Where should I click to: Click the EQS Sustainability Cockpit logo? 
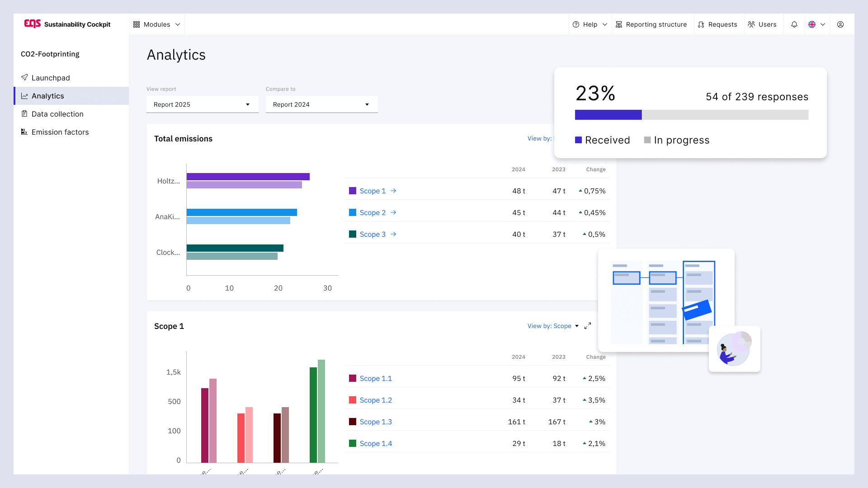[67, 24]
